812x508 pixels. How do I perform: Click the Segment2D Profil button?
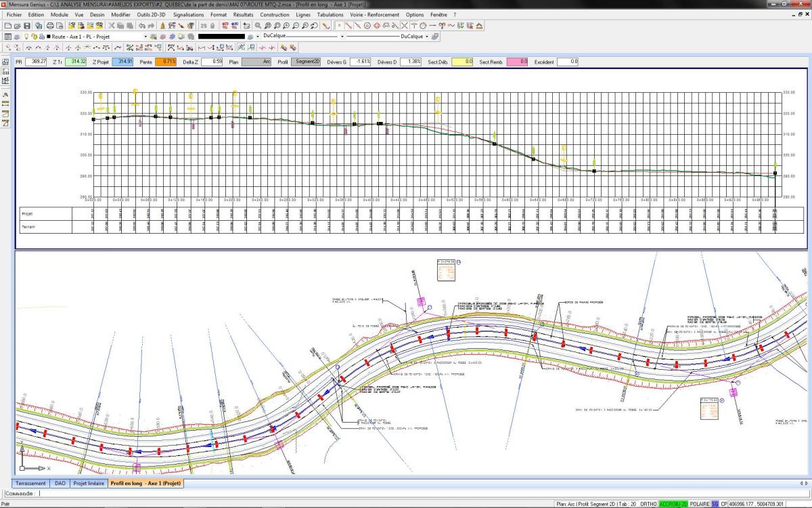[x=306, y=62]
